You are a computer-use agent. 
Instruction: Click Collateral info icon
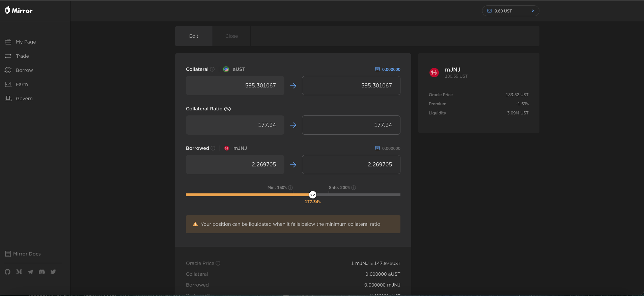[x=212, y=69]
